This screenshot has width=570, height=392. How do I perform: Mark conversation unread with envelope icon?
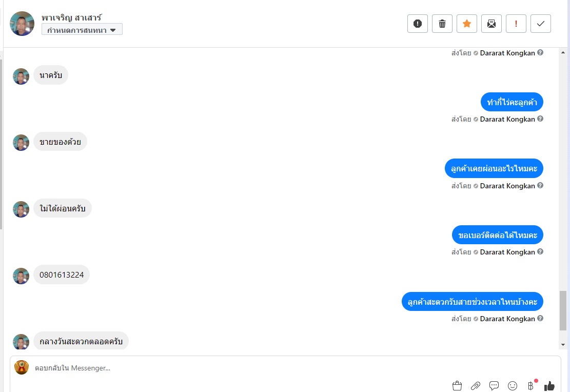tap(492, 24)
